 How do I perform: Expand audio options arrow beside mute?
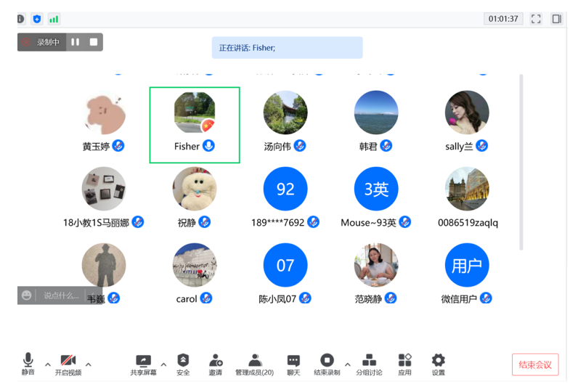click(48, 364)
